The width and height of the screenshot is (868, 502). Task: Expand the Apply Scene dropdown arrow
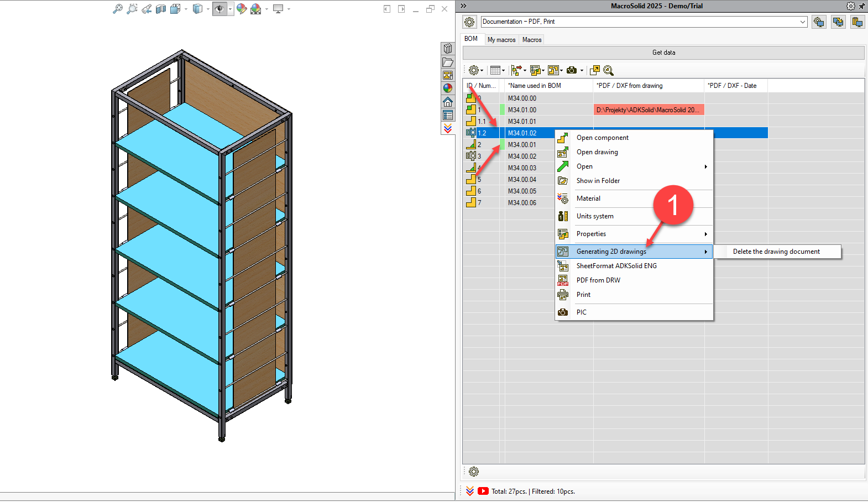click(266, 9)
